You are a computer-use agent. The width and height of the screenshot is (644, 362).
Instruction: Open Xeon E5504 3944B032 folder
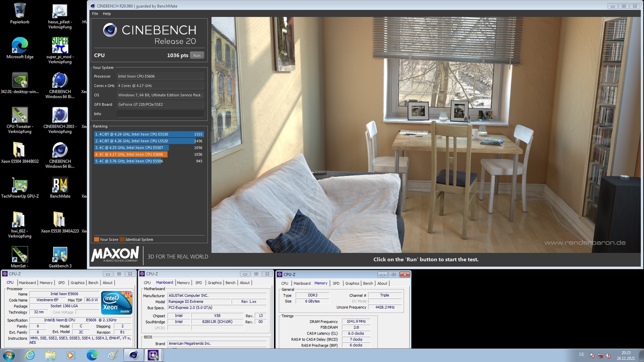pyautogui.click(x=20, y=153)
